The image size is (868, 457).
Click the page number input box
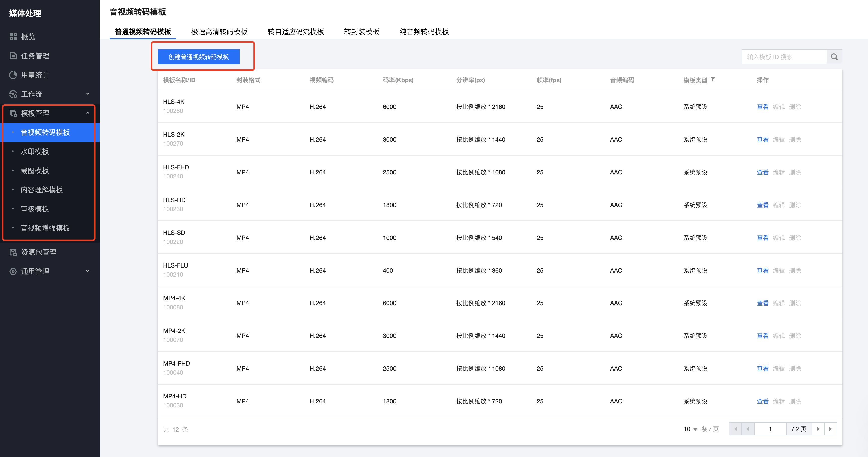click(770, 429)
